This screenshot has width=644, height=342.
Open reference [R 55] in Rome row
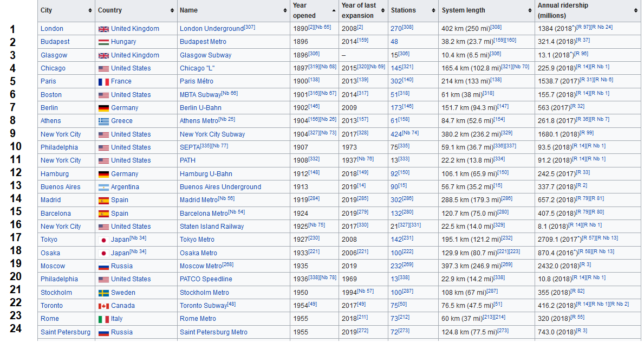pos(577,317)
